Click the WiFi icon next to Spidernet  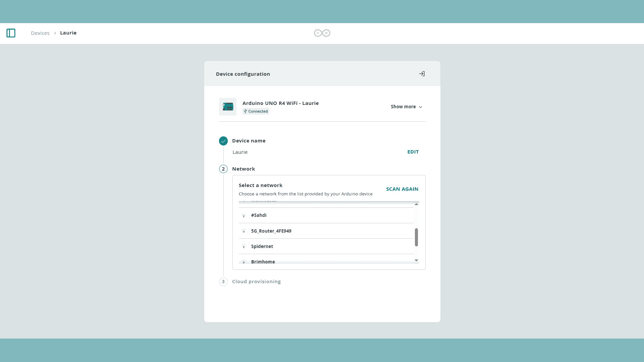(x=244, y=246)
